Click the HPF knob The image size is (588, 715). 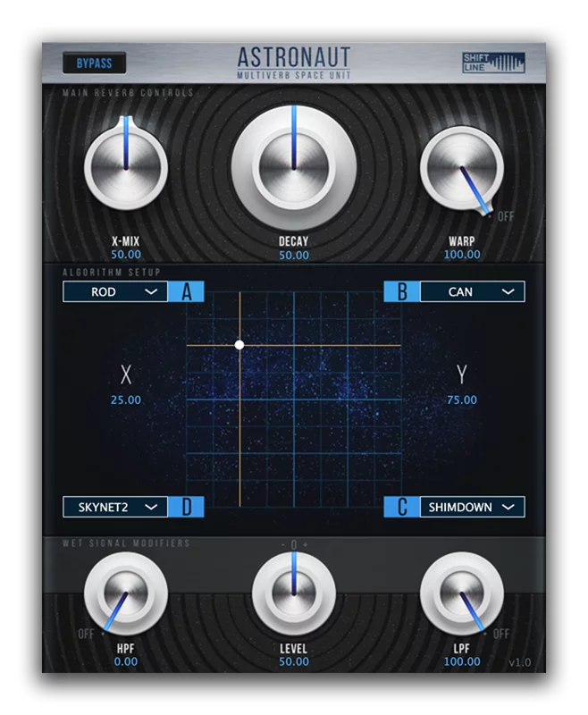[x=126, y=593]
